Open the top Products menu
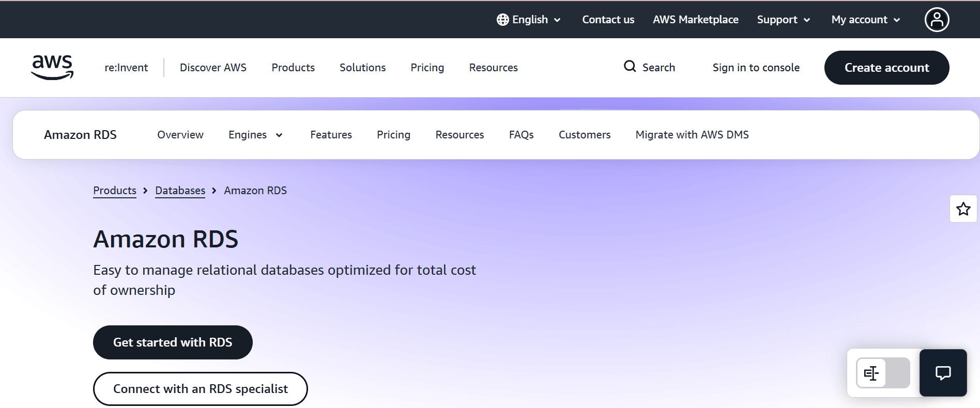980x408 pixels. tap(293, 68)
